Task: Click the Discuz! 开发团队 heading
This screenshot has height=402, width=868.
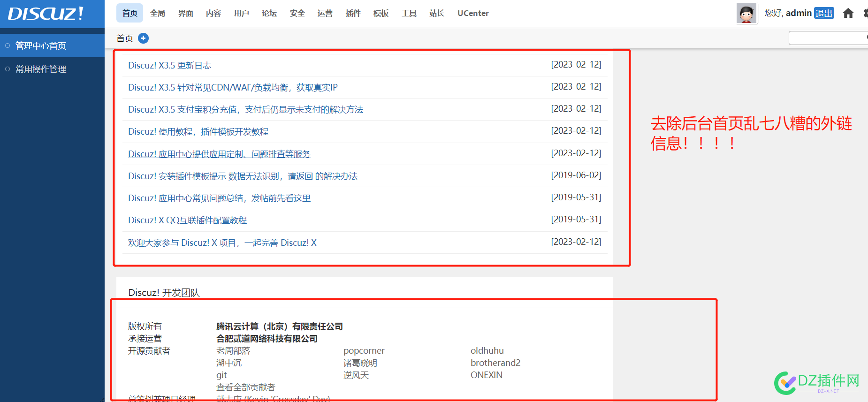Action: pos(164,293)
